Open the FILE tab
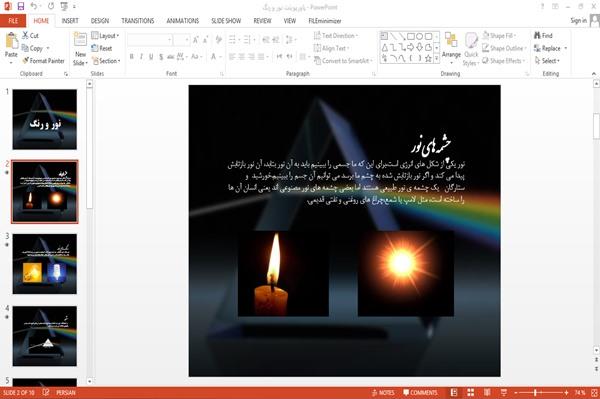 [x=13, y=21]
